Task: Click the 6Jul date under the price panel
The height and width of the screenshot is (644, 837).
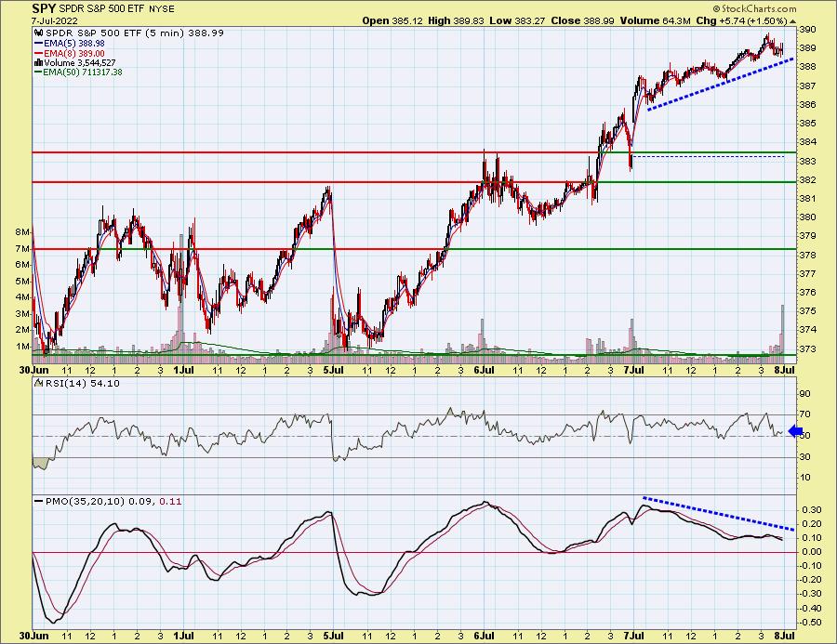Action: pyautogui.click(x=483, y=370)
